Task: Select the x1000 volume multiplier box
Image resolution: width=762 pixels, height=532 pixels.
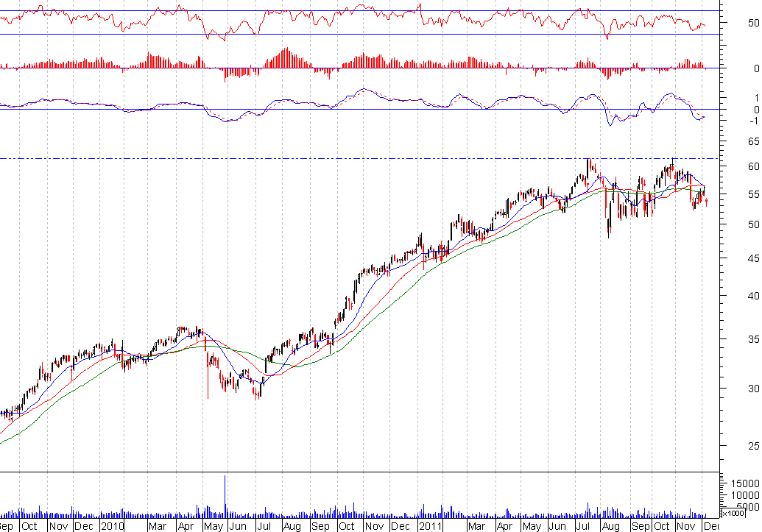Action: (733, 513)
